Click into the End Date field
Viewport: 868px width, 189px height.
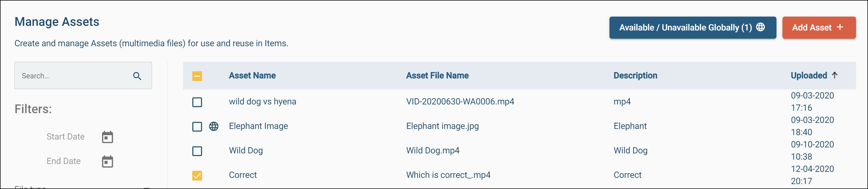tap(64, 161)
